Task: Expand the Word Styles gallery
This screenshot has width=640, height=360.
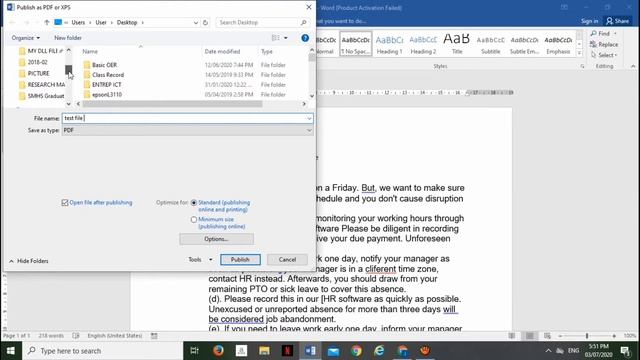Action: (579, 53)
